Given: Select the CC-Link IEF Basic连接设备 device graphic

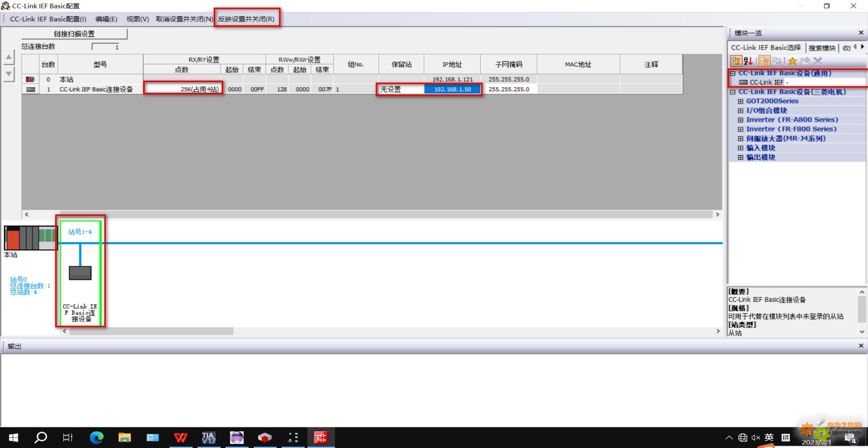Looking at the screenshot, I should tap(80, 273).
